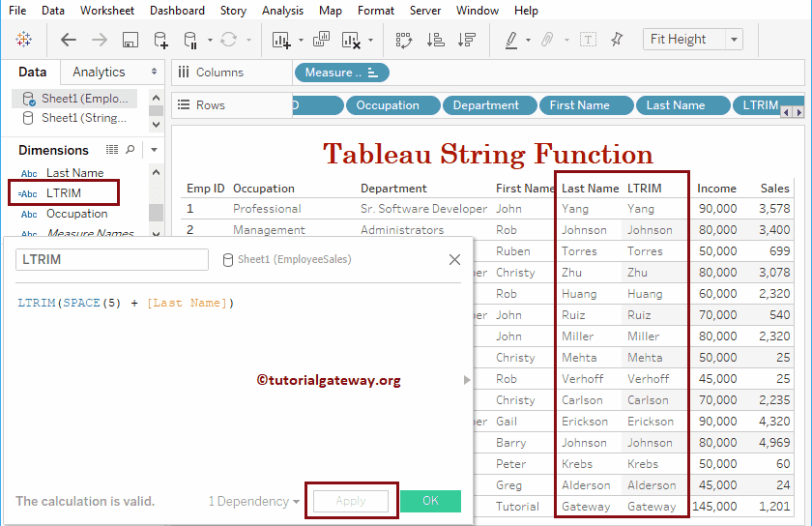Open dropdown arrow next to Pause Updates
The image size is (812, 526).
210,40
